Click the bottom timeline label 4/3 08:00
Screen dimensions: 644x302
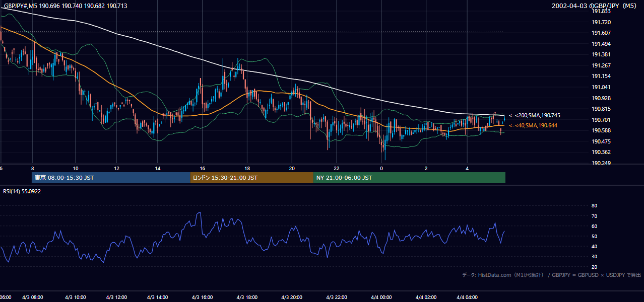click(x=33, y=297)
